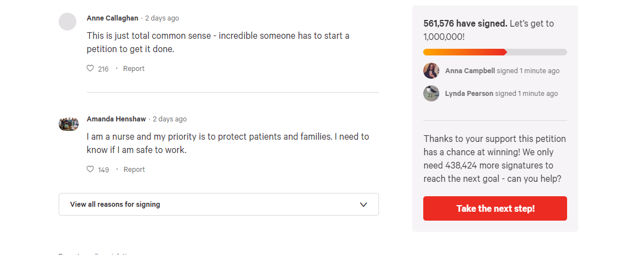This screenshot has height=255, width=644.
Task: Click the signature progress bar
Action: [x=495, y=52]
